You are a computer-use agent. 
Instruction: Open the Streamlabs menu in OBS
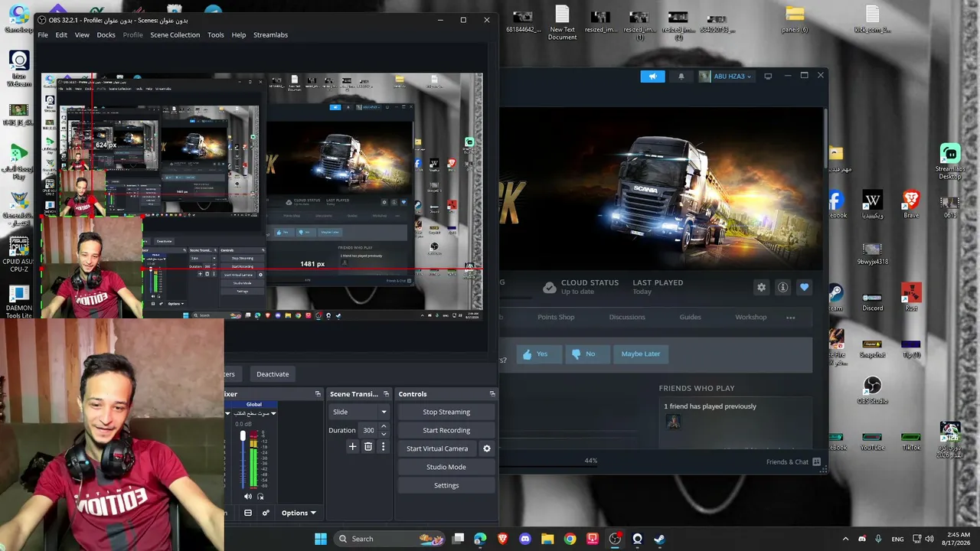click(x=270, y=34)
